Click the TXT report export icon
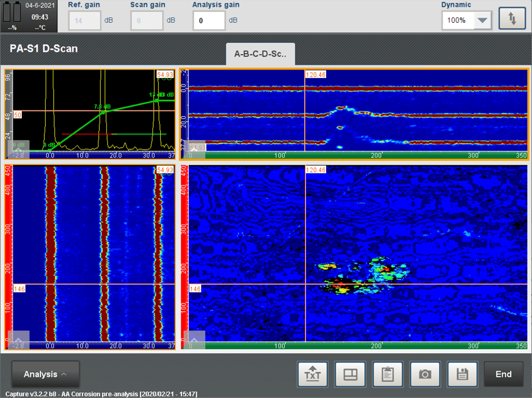Screen dimensions: 532x398 click(312, 374)
